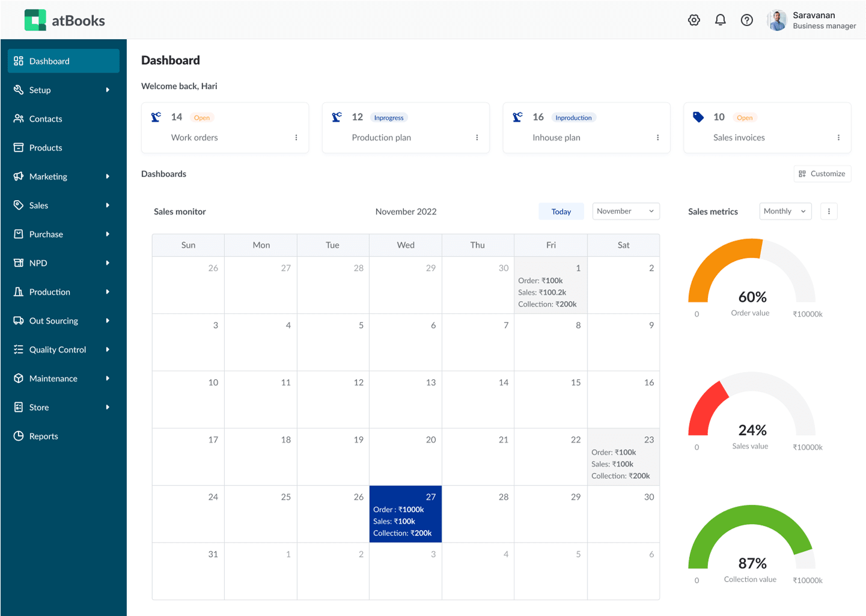Screen dimensions: 866x616
Task: Click the Today toggle in Sales monitor
Action: coord(561,211)
